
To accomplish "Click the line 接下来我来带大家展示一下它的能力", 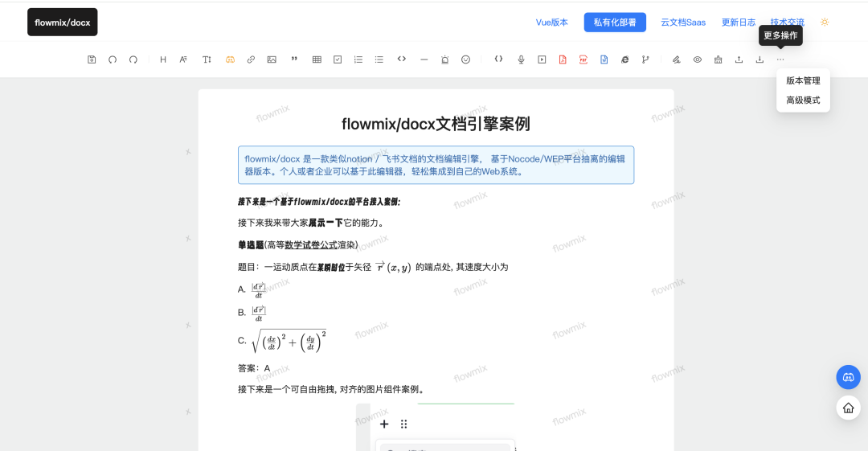I will 311,223.
